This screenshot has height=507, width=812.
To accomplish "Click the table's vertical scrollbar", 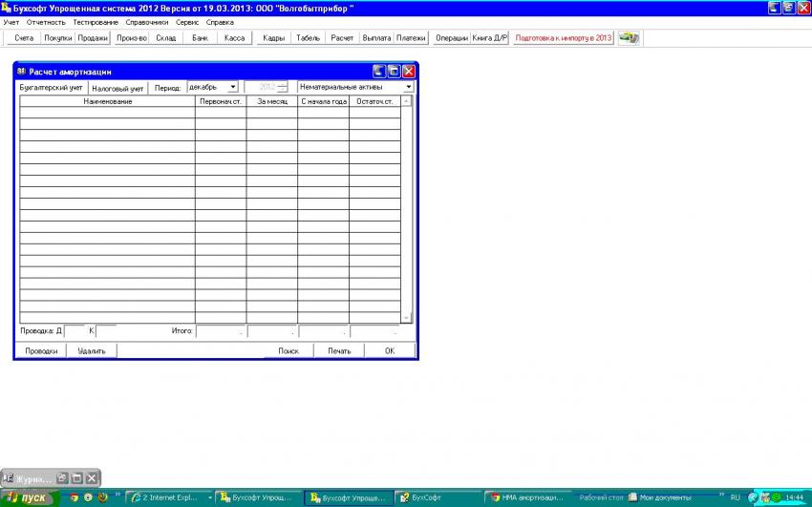I will click(406, 208).
